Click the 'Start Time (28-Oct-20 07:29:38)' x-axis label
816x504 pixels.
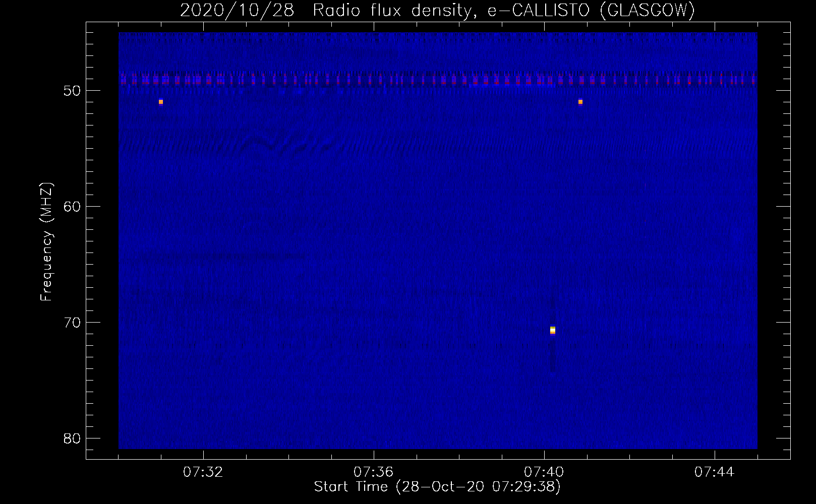coord(437,487)
